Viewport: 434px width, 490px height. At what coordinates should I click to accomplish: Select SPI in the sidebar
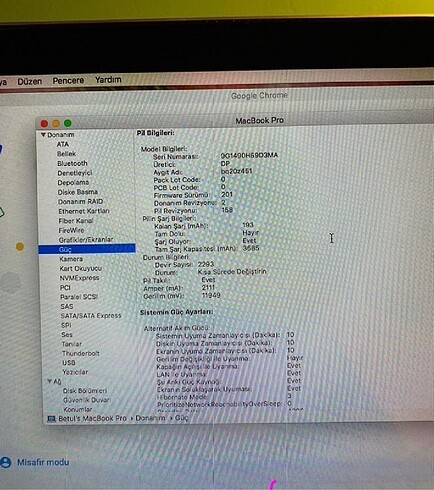tap(66, 325)
